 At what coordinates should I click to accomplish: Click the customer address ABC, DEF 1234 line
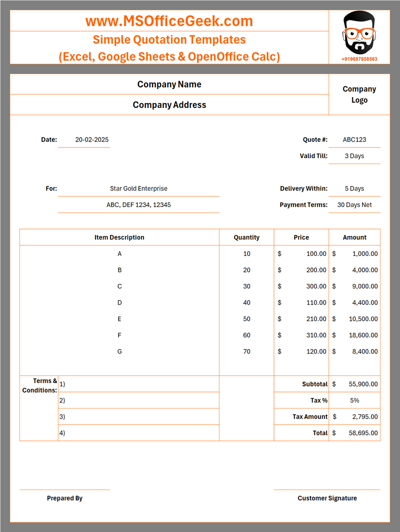pyautogui.click(x=138, y=205)
